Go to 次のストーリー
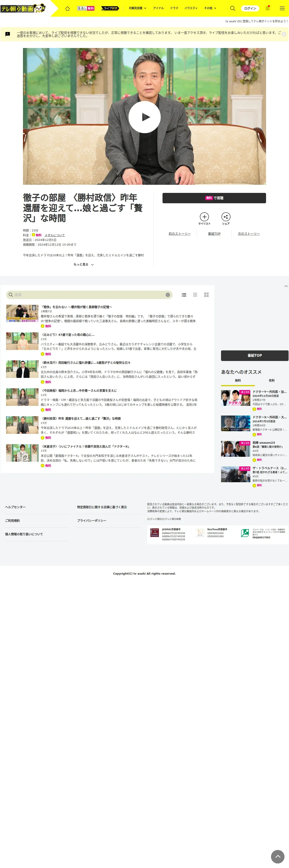This screenshot has width=289, height=868. pyautogui.click(x=249, y=234)
